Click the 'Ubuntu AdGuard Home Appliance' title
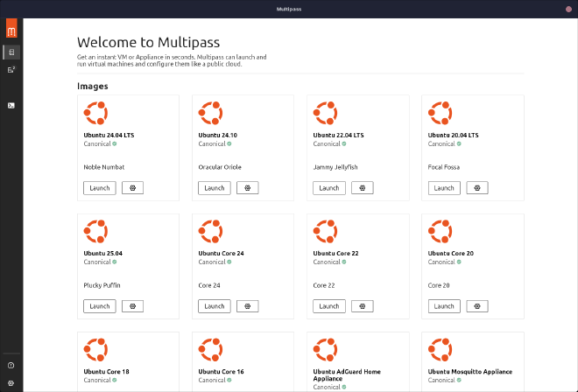Screen dimensions: 578x392 (x=347, y=375)
